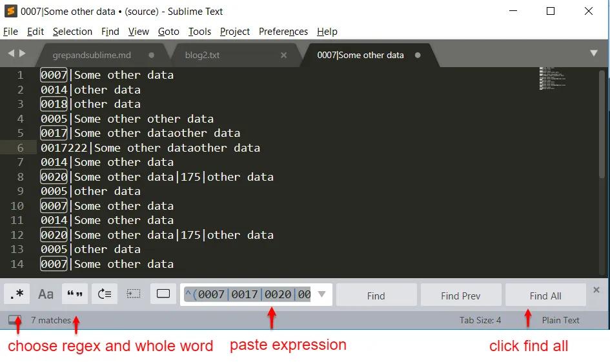Open the View menu

[x=139, y=32]
